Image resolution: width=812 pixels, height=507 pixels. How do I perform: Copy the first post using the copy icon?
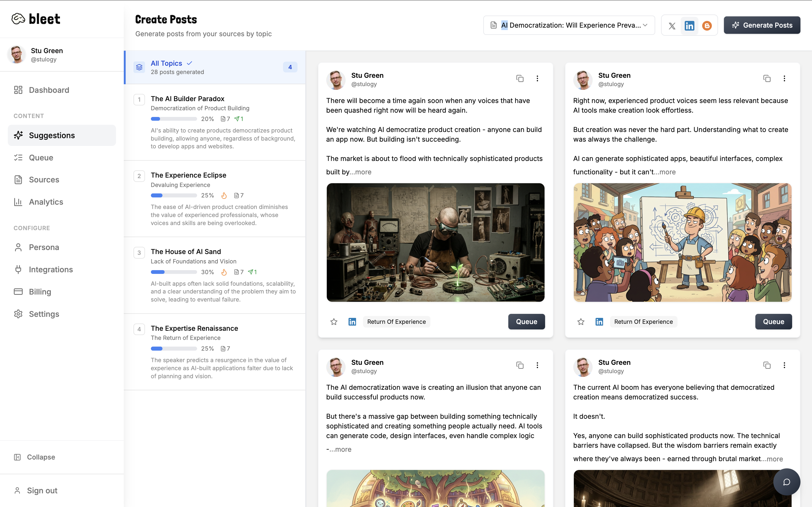tap(519, 78)
